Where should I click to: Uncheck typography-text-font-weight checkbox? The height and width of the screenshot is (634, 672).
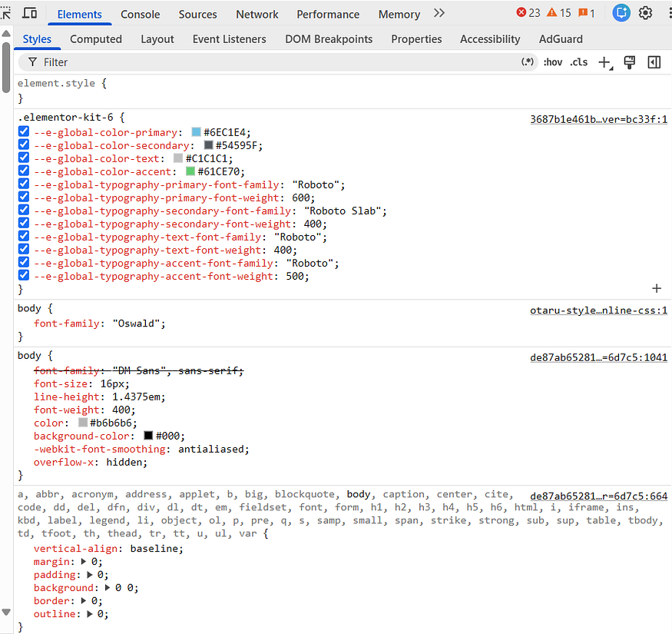24,249
